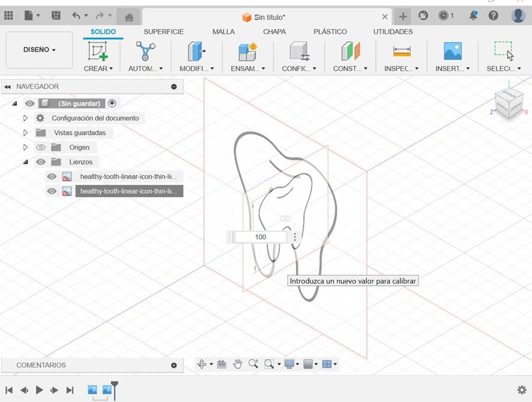Image resolution: width=532 pixels, height=402 pixels.
Task: Collapse the Lienzos folder node
Action: click(25, 162)
